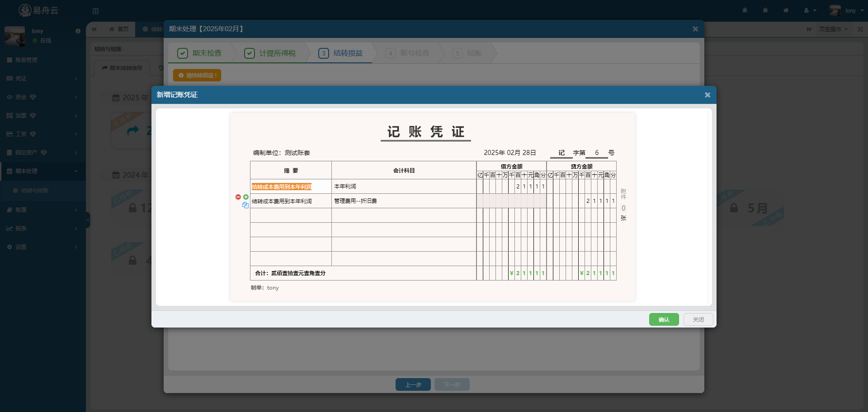868x412 pixels.
Task: Expand the 设置 sidebar menu
Action: point(43,247)
